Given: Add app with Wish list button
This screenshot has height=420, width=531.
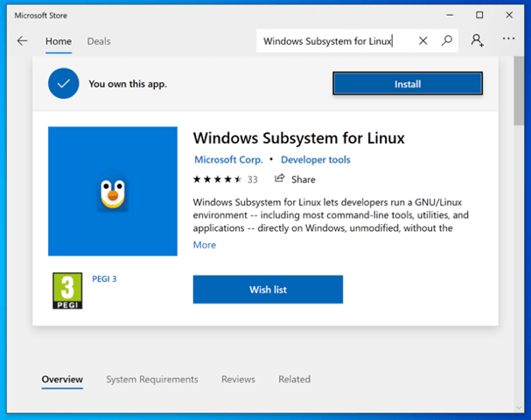Looking at the screenshot, I should point(268,290).
